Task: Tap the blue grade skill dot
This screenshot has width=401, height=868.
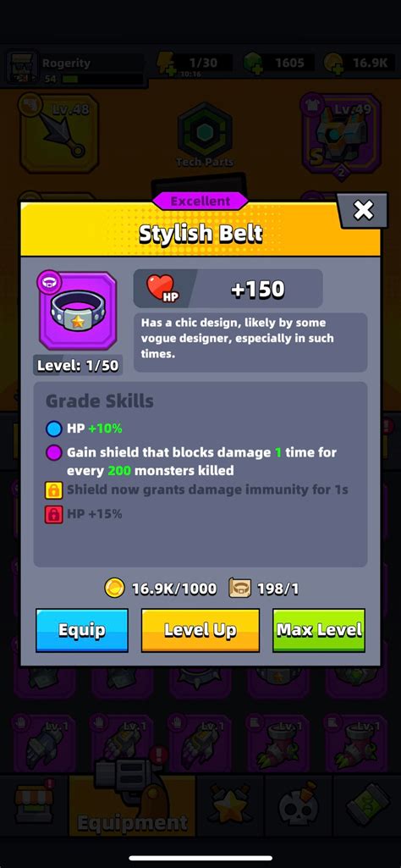Action: pos(53,428)
